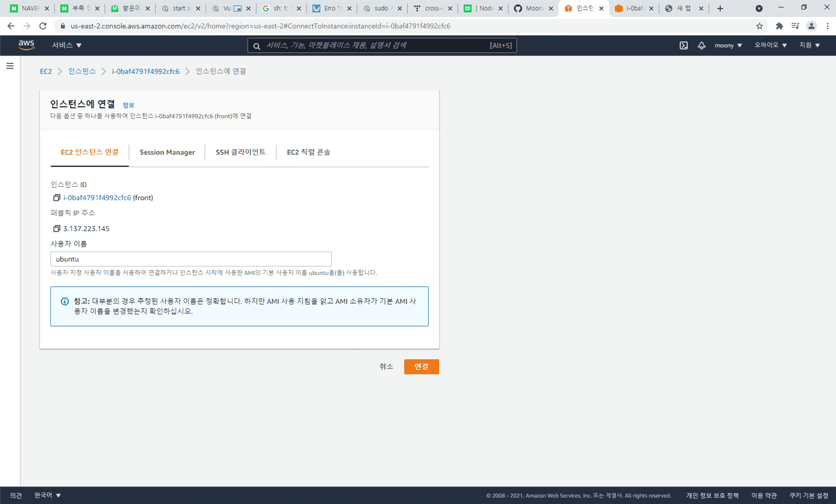The width and height of the screenshot is (836, 504).
Task: Switch to the SSH 클라이언트 tab
Action: (241, 152)
